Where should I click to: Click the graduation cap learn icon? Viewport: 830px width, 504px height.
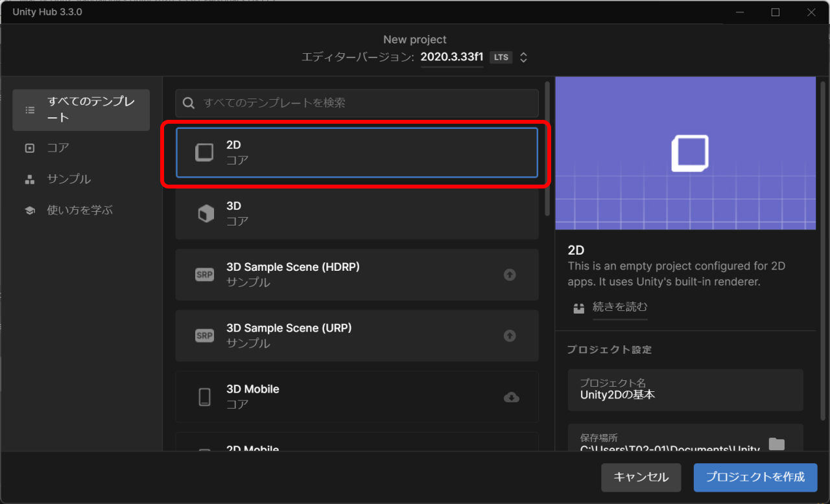coord(29,211)
